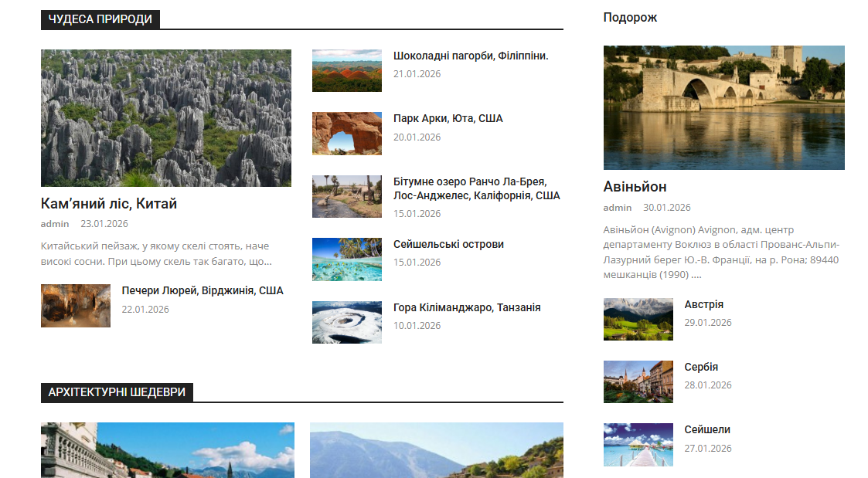Open the article Гора Кіліманджаро, Танзанія
Screen dimensions: 868x478
click(x=467, y=307)
